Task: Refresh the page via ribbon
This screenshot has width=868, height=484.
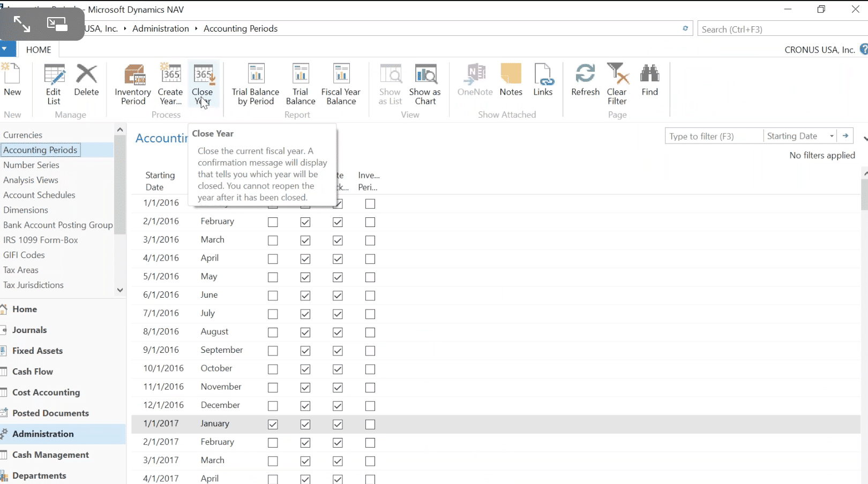Action: tap(585, 80)
